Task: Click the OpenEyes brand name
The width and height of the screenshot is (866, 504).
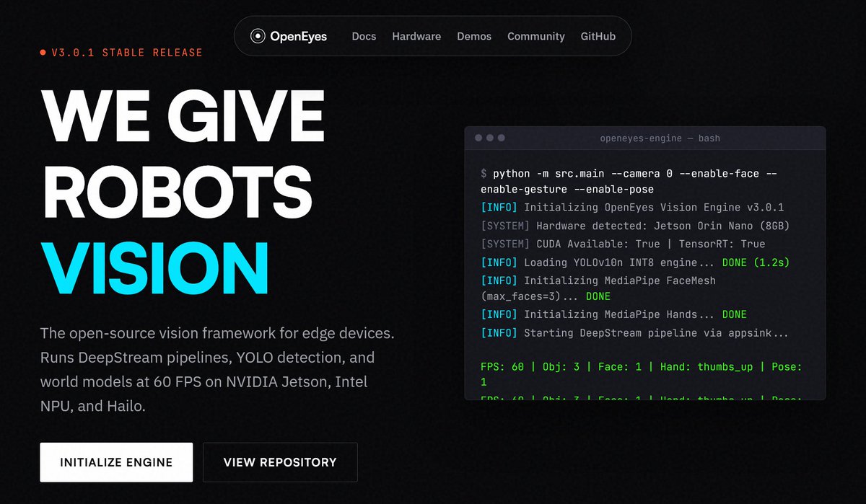Action: [x=299, y=36]
